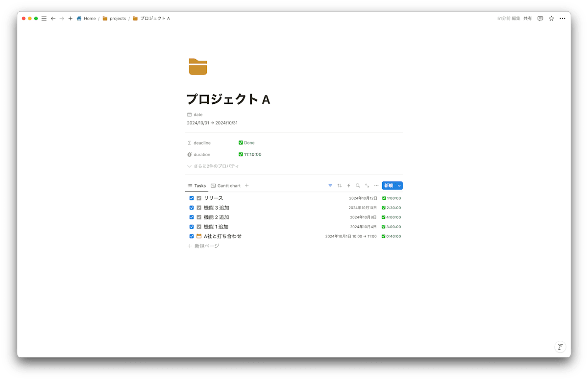Expand さらに2件のプロパティ hidden properties
Viewport: 588px width, 380px height.
(213, 166)
